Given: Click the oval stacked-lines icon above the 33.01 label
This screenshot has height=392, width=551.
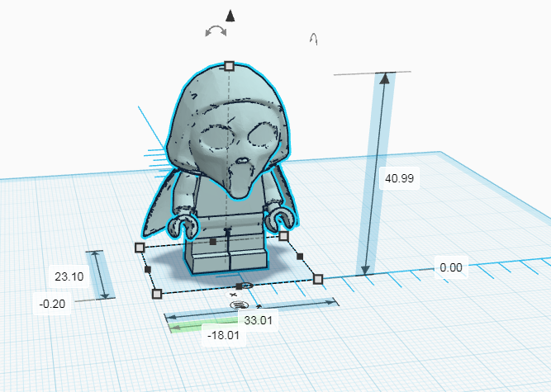Looking at the screenshot, I should [x=239, y=305].
